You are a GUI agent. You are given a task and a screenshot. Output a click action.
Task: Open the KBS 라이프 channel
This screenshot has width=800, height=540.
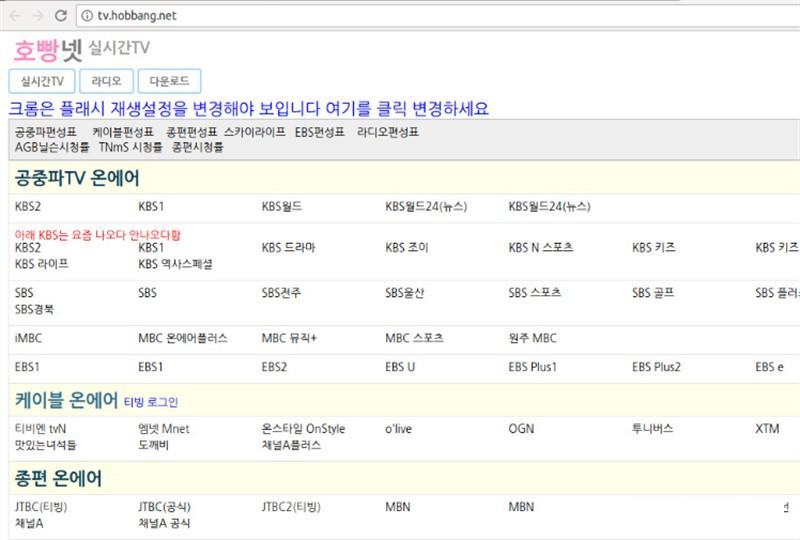(x=42, y=264)
